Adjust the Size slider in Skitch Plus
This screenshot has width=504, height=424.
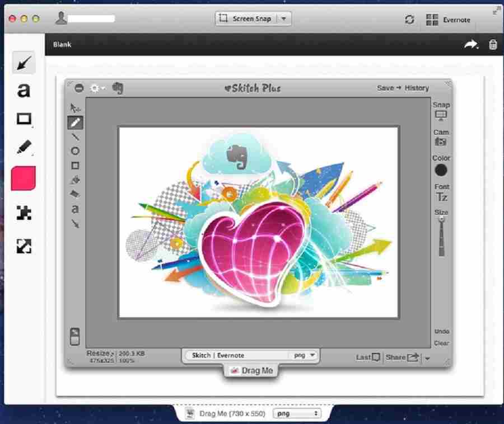click(x=442, y=237)
